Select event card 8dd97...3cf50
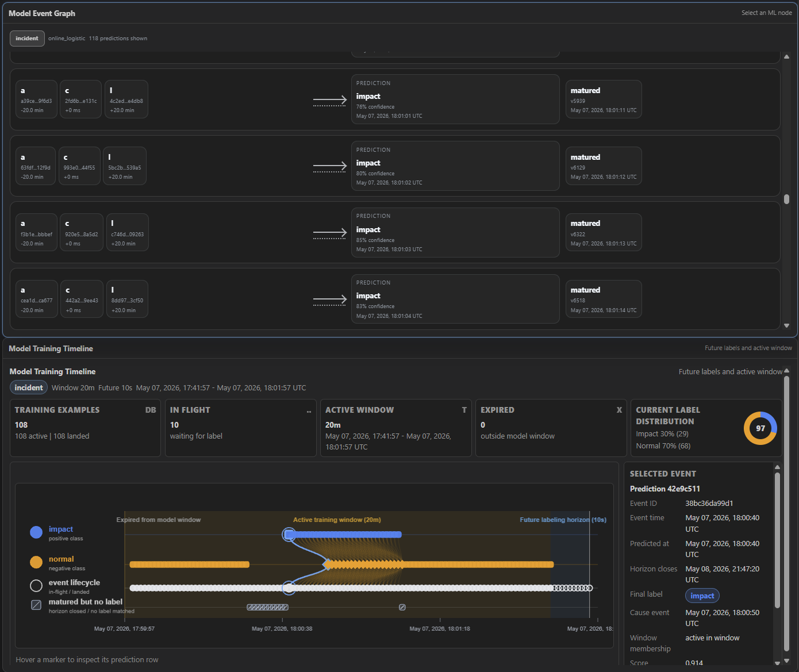This screenshot has height=672, width=799. (x=127, y=299)
